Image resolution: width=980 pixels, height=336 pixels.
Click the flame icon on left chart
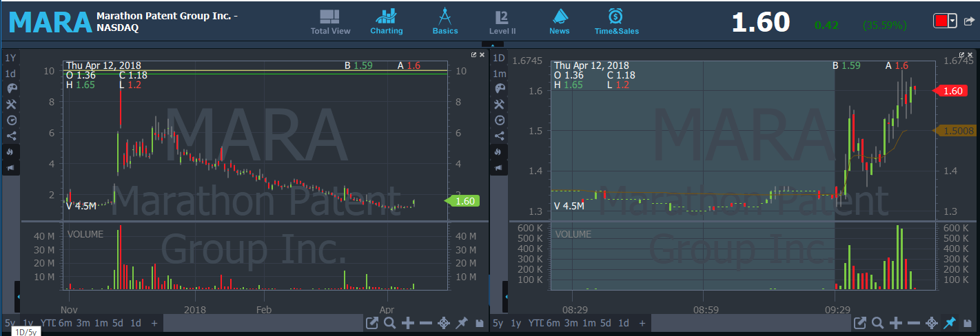coord(11,151)
